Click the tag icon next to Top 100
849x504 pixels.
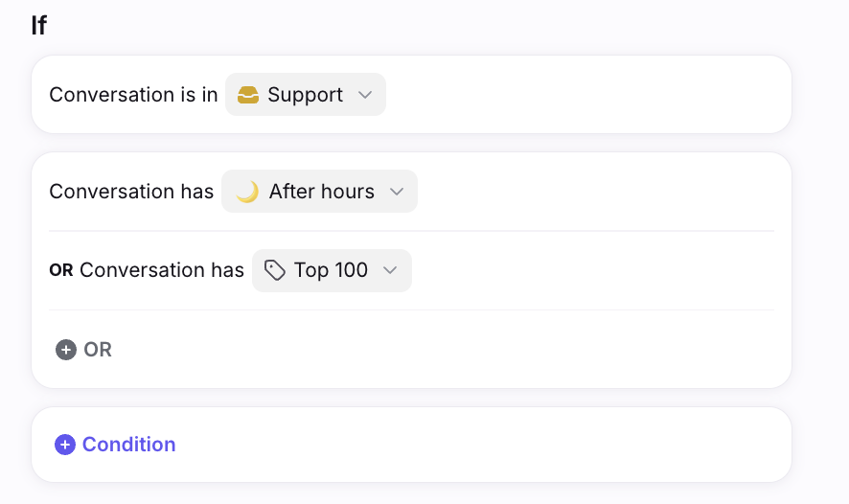[274, 270]
